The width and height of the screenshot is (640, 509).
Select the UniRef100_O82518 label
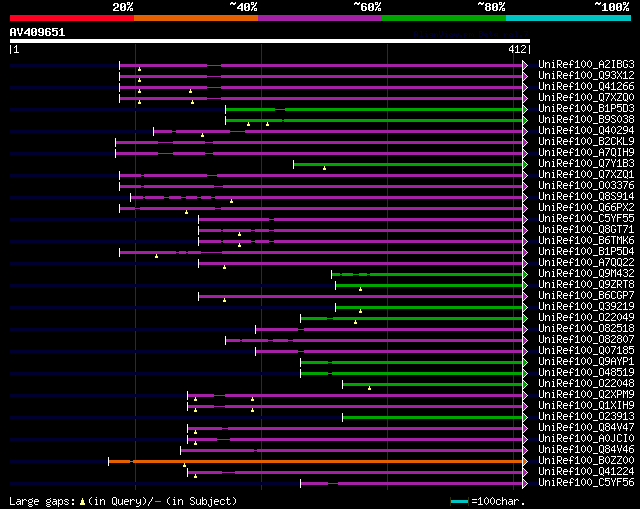point(586,329)
